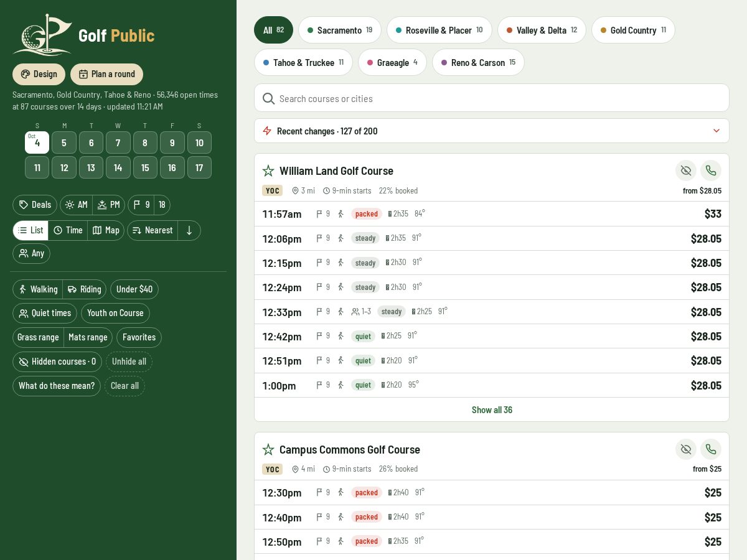Image resolution: width=747 pixels, height=560 pixels.
Task: Toggle Youth on Course filter
Action: tap(115, 313)
